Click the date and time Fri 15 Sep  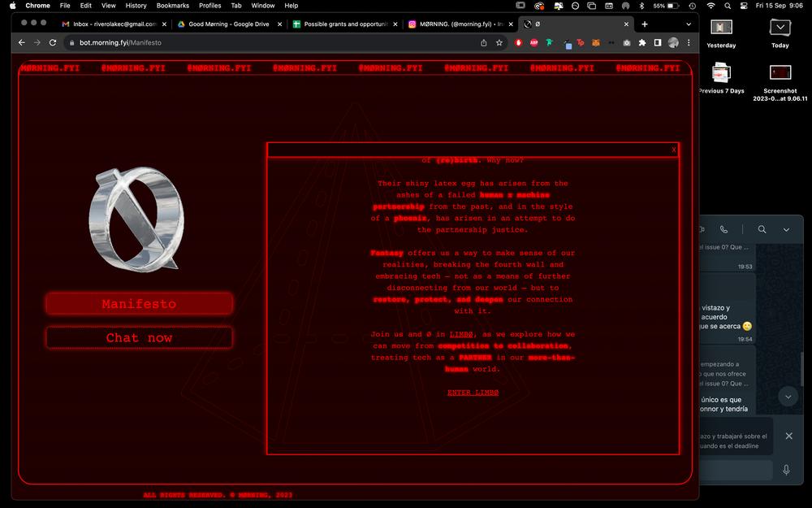tap(779, 6)
